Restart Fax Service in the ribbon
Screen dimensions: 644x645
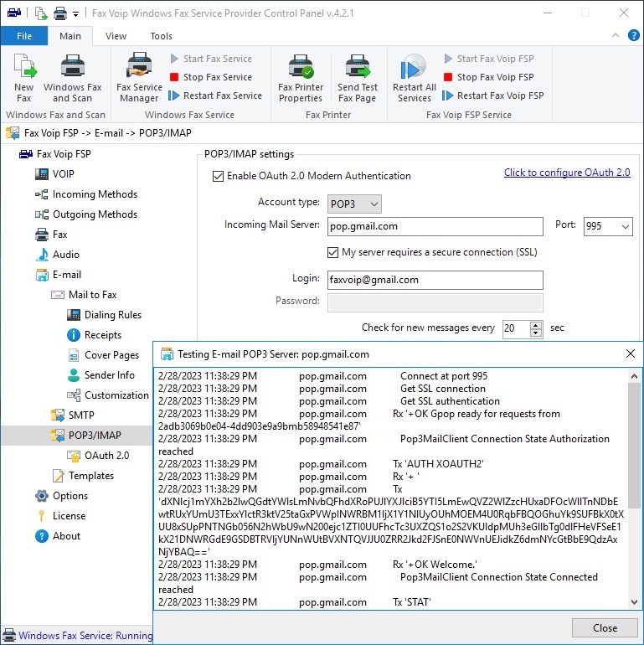click(x=215, y=95)
